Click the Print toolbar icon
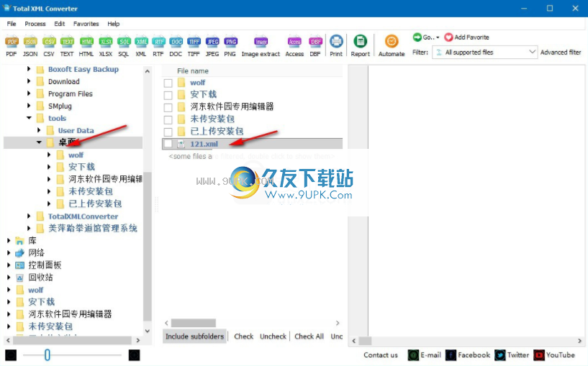588x366 pixels. 336,46
